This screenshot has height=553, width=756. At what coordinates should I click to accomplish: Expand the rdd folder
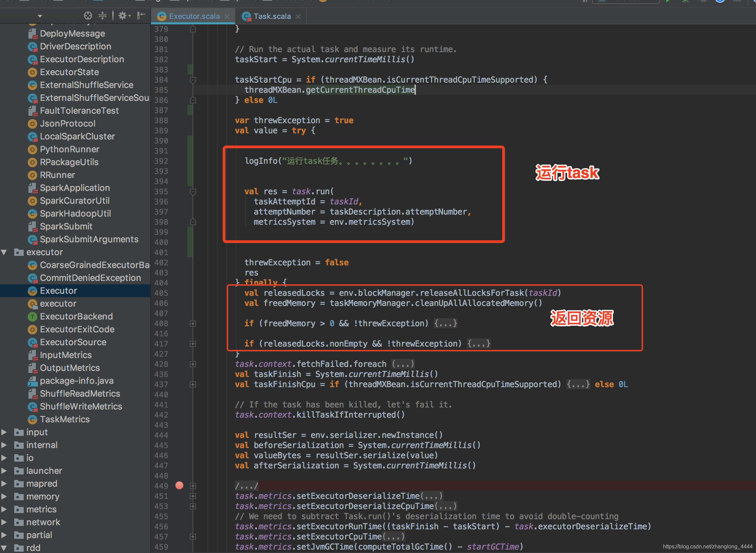click(x=4, y=548)
